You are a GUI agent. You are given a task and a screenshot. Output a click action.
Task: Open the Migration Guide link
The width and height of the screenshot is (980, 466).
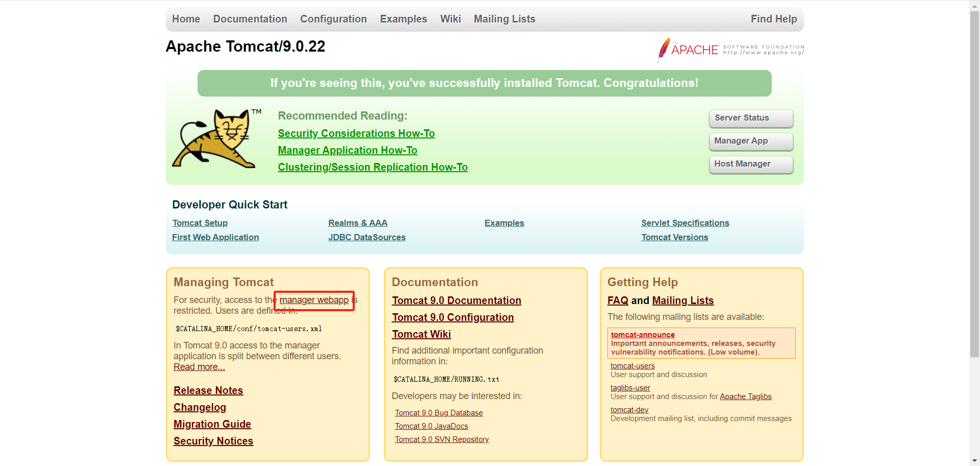[212, 424]
